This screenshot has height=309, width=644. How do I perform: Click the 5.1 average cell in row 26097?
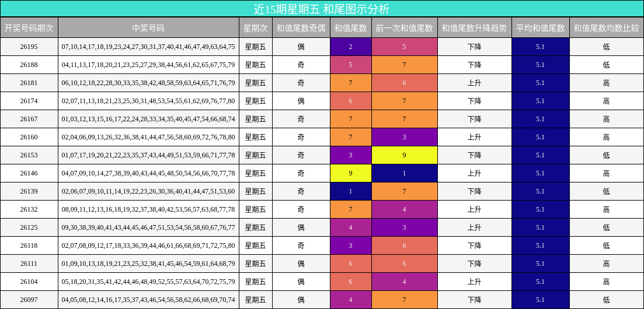541,300
